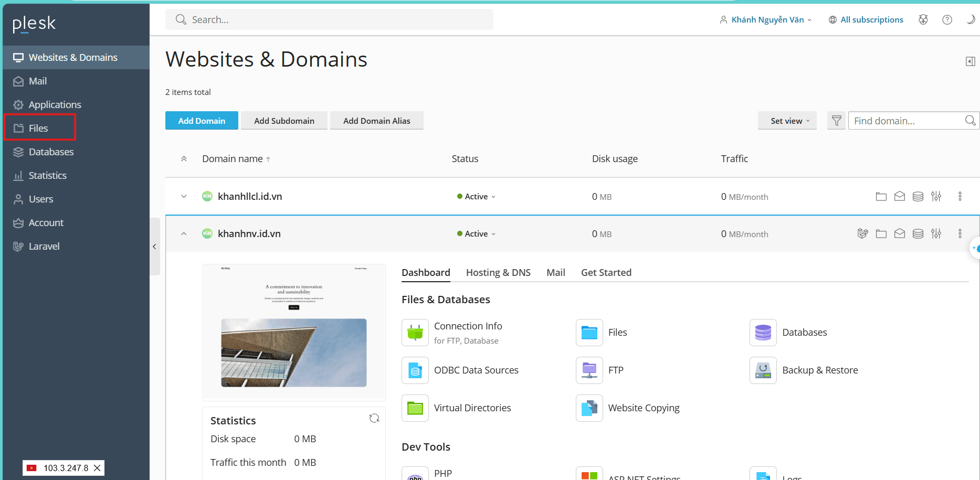
Task: Open the file manager for khanhllcl.id.vn row
Action: pyautogui.click(x=881, y=196)
